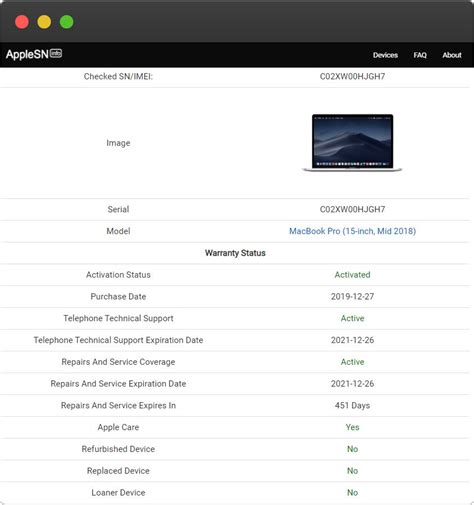
Task: Click Repairs And Service Expires In label
Action: coord(118,405)
